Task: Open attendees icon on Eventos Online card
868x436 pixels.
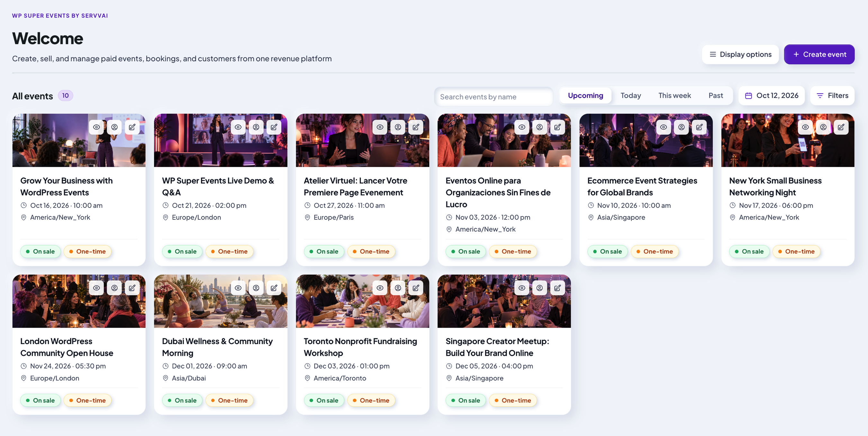Action: 540,127
